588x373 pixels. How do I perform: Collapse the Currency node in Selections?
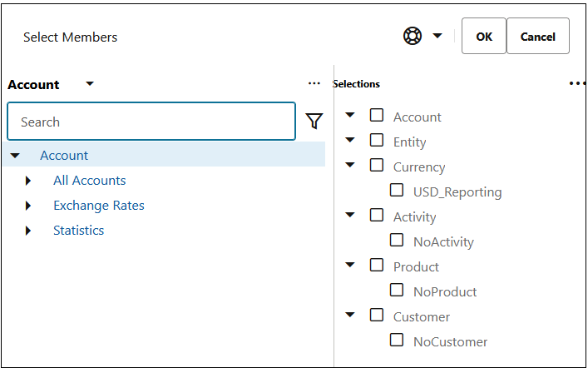point(350,165)
